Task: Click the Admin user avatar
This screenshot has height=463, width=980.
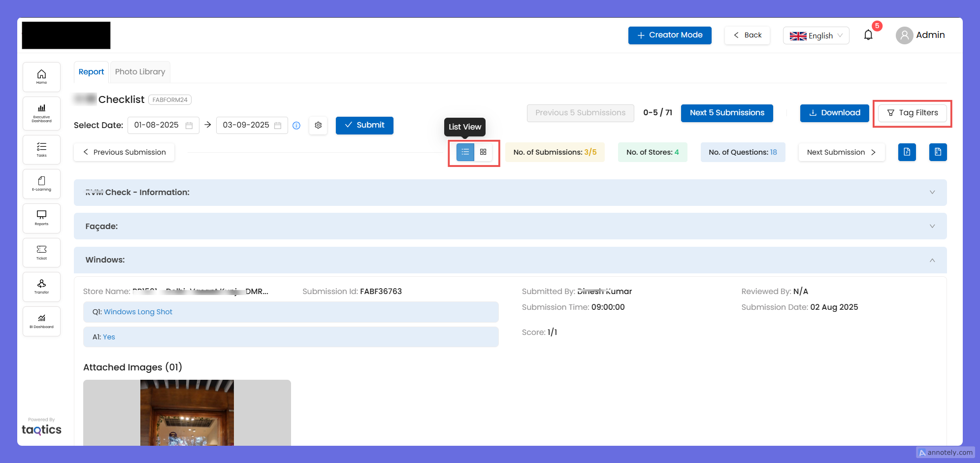Action: [904, 35]
